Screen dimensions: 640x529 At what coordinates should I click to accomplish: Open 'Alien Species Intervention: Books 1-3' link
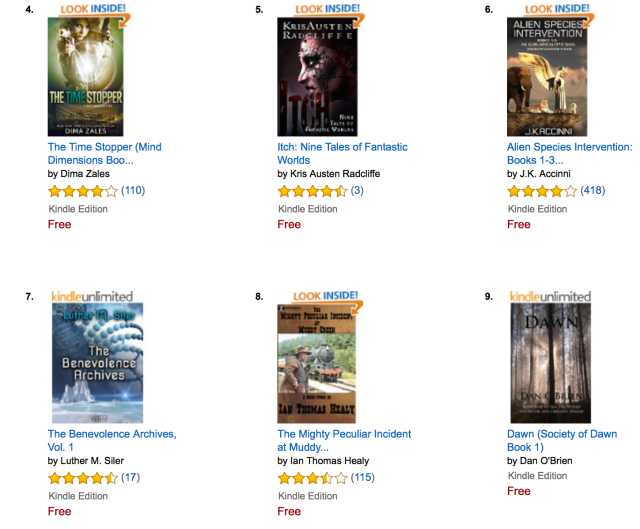pyautogui.click(x=570, y=153)
